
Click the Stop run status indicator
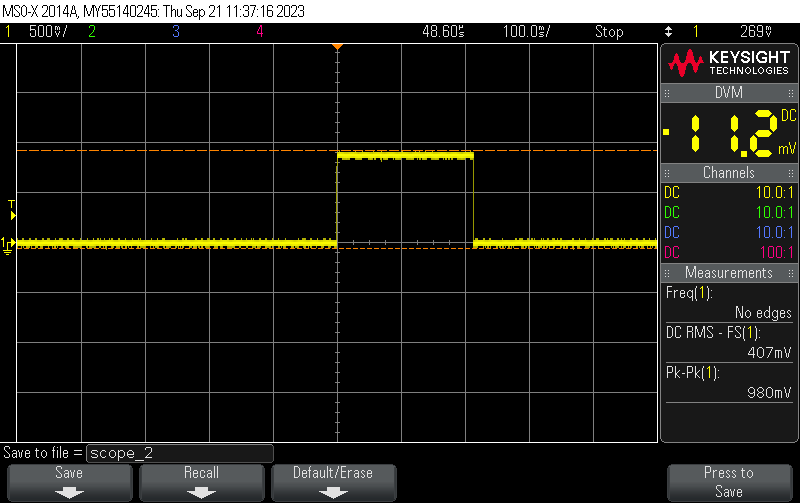(x=609, y=32)
